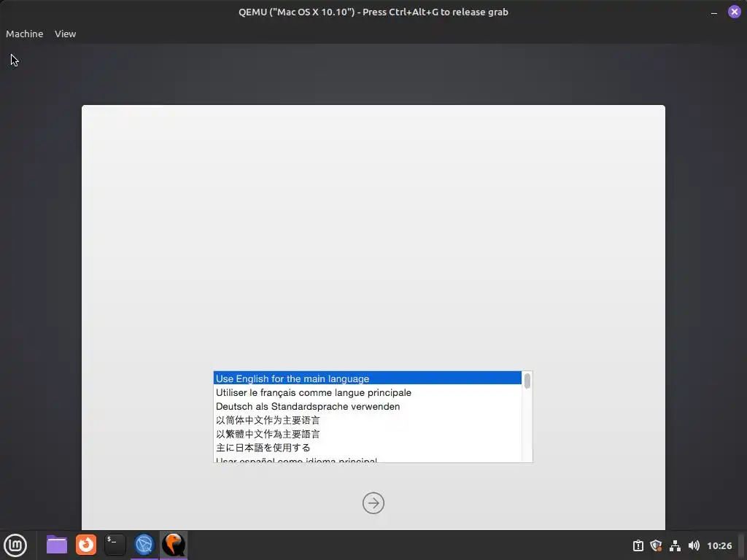Screen dimensions: 747x560
Task: Click the clipboard notification tray icon
Action: (x=638, y=545)
